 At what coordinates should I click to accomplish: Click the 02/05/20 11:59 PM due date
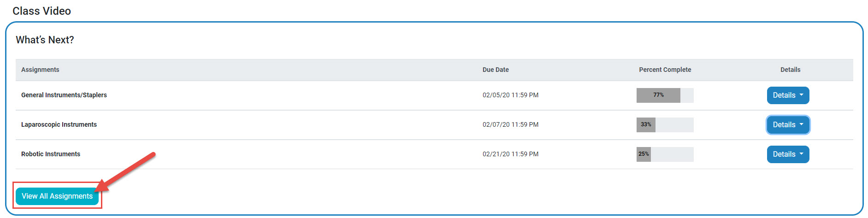point(510,95)
